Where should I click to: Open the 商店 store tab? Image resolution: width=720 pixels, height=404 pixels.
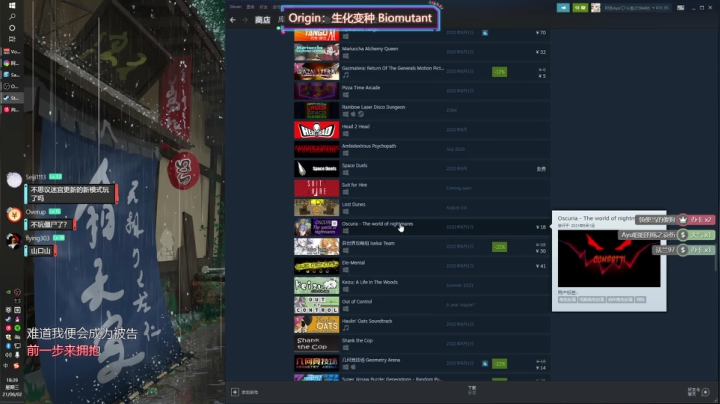click(263, 20)
